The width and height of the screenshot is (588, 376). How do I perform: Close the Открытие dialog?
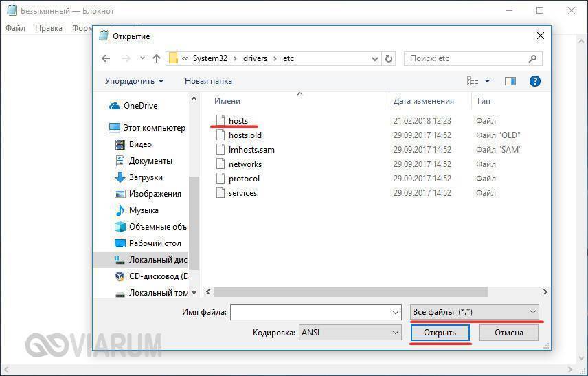point(541,36)
